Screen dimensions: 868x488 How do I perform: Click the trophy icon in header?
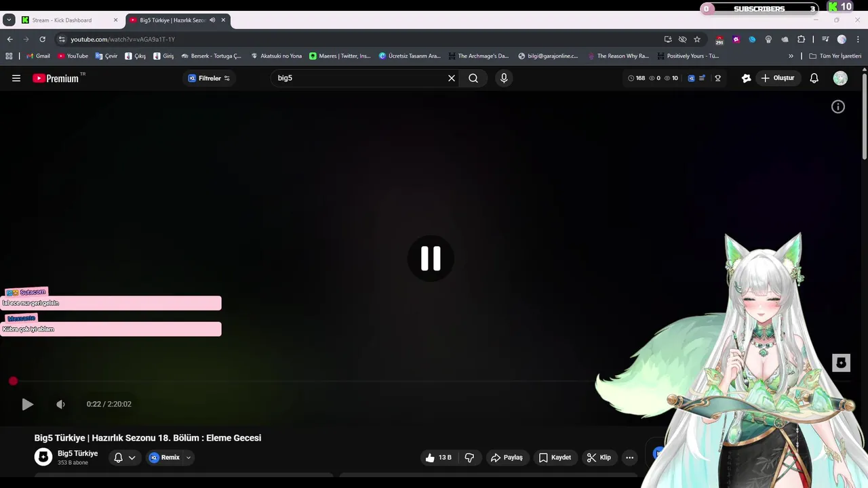[717, 78]
